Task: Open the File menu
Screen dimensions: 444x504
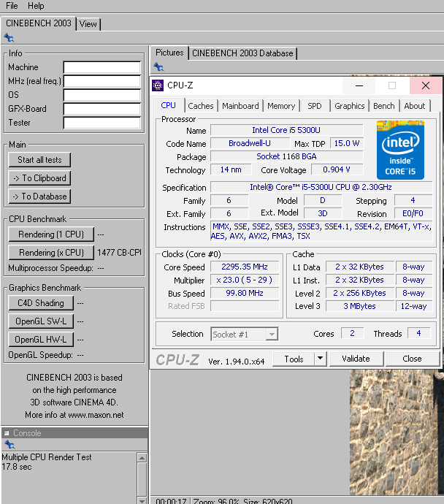Action: [x=12, y=6]
